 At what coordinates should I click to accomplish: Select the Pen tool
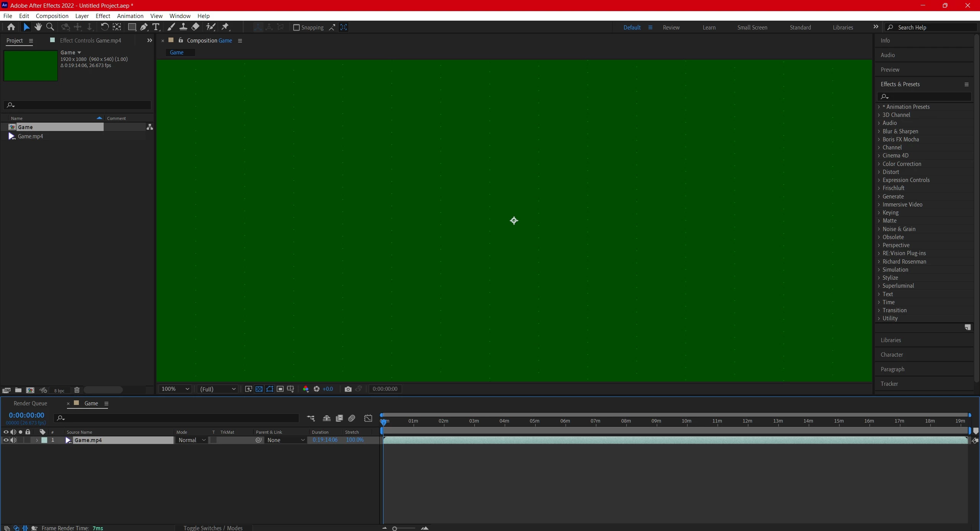pyautogui.click(x=144, y=27)
